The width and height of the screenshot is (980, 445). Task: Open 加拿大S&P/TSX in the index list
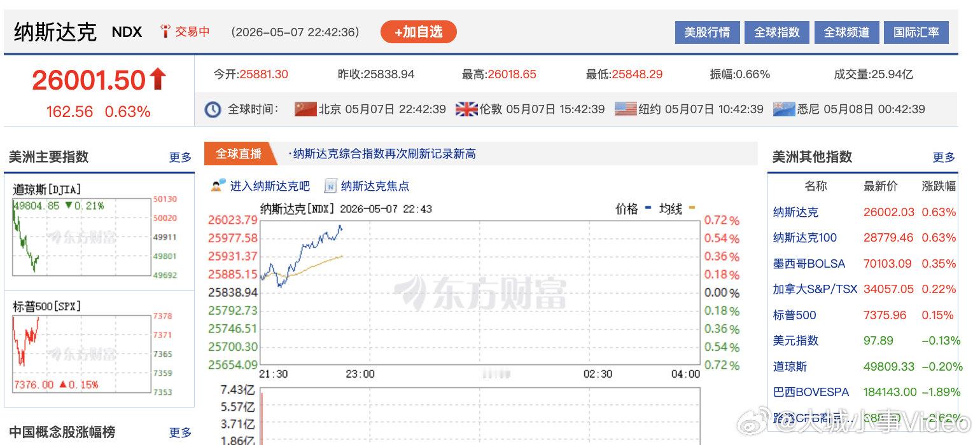click(815, 289)
